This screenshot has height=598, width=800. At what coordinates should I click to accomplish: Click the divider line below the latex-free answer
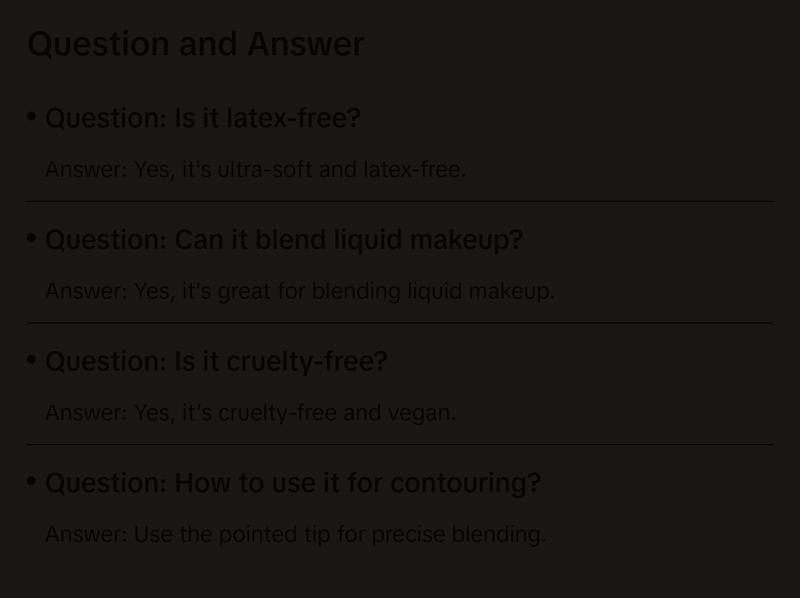400,201
